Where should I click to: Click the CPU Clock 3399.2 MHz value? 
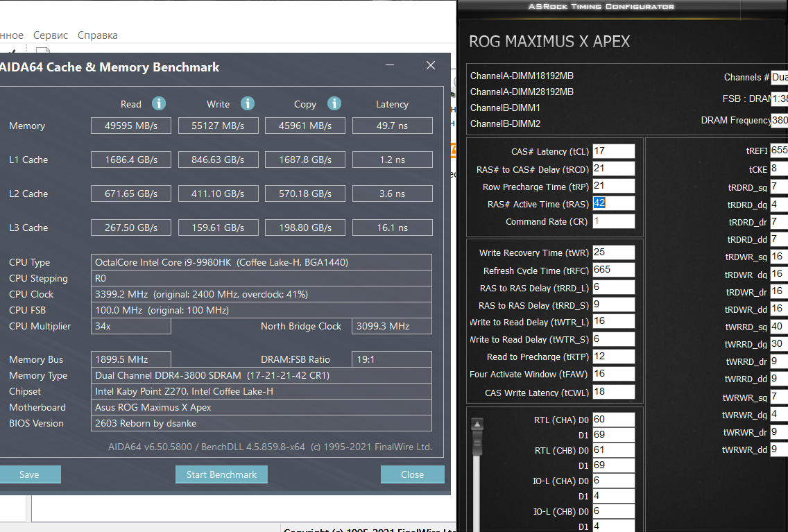(x=262, y=294)
